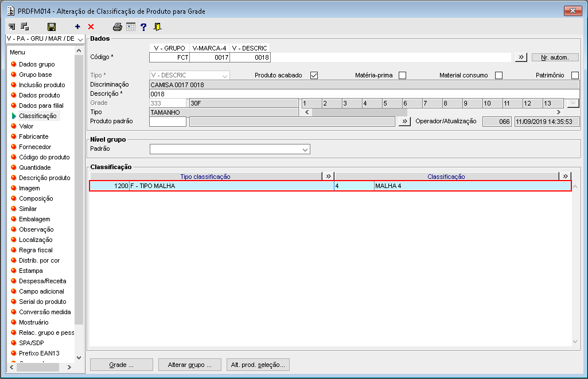Click Nr. autom. button

coord(555,57)
